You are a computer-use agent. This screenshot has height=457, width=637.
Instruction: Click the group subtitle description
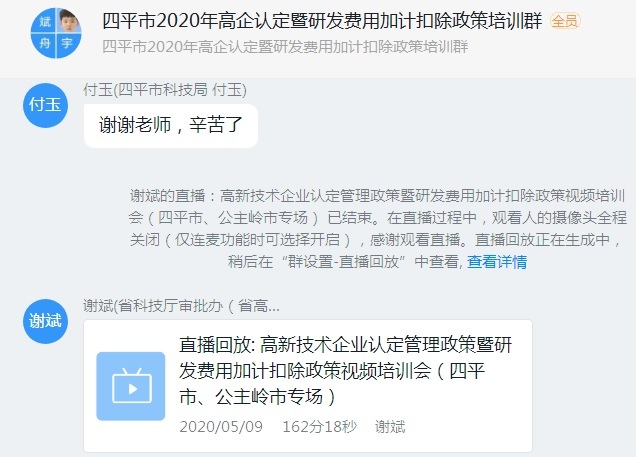pos(285,47)
